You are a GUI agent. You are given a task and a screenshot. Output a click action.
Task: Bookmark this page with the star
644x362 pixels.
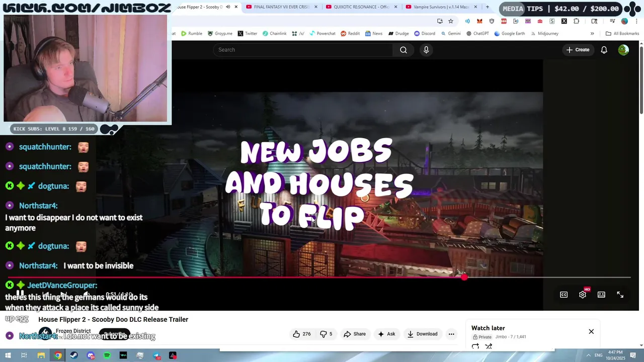[x=451, y=21]
